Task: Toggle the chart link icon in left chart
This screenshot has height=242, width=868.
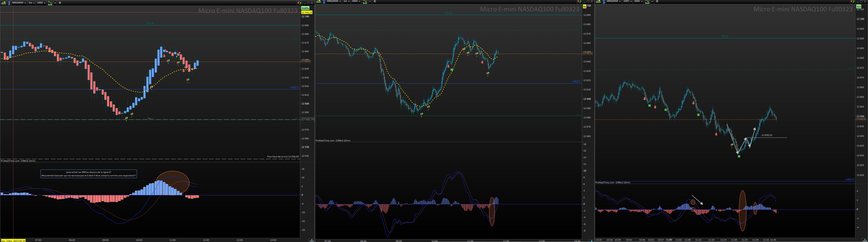Action: coord(9,3)
